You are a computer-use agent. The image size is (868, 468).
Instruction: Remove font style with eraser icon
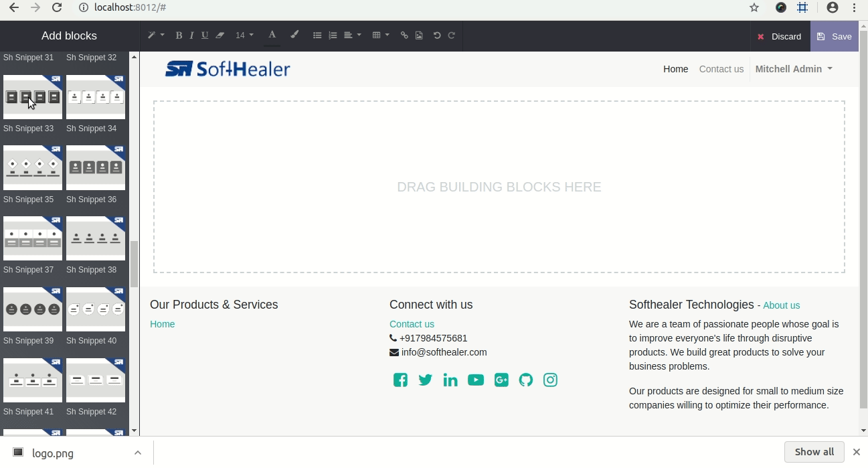pos(220,35)
